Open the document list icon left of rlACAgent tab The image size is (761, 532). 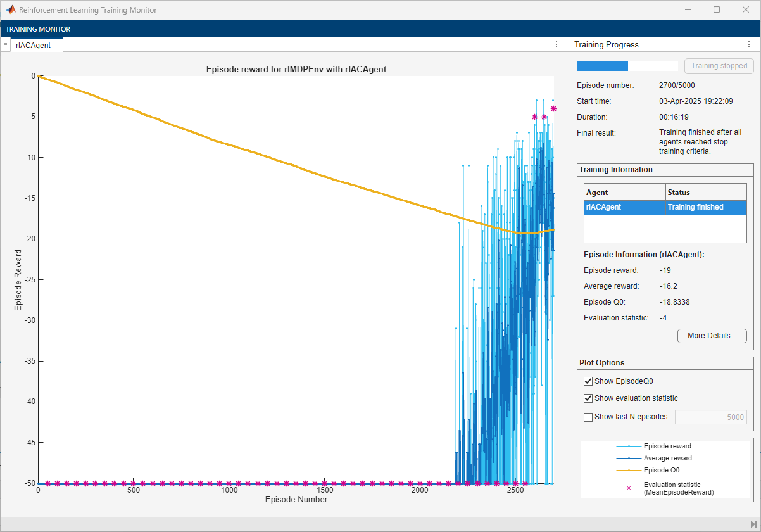(6, 44)
